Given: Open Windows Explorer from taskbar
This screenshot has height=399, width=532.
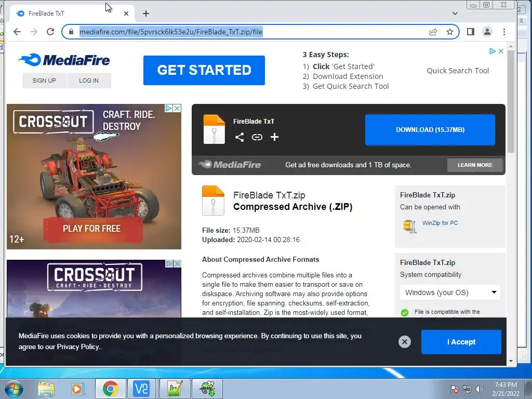Looking at the screenshot, I should [46, 389].
